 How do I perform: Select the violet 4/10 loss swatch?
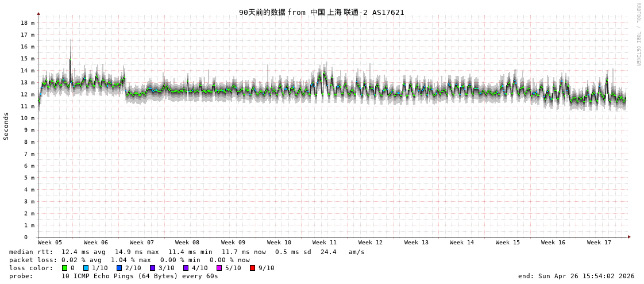coord(186,268)
